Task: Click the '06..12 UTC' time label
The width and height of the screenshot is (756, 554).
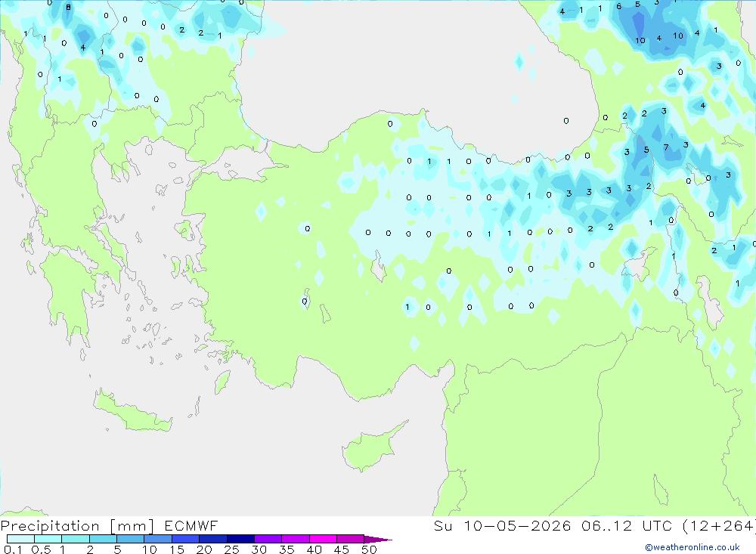Action: tap(626, 525)
